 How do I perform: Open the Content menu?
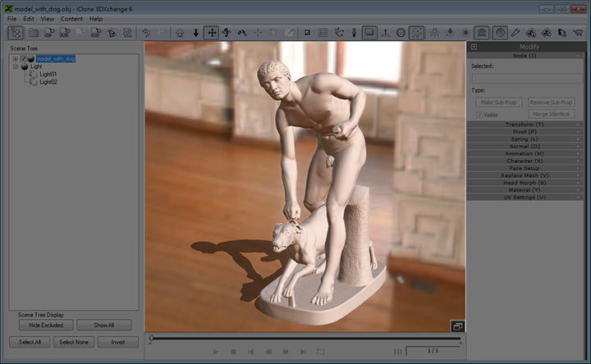coord(71,19)
